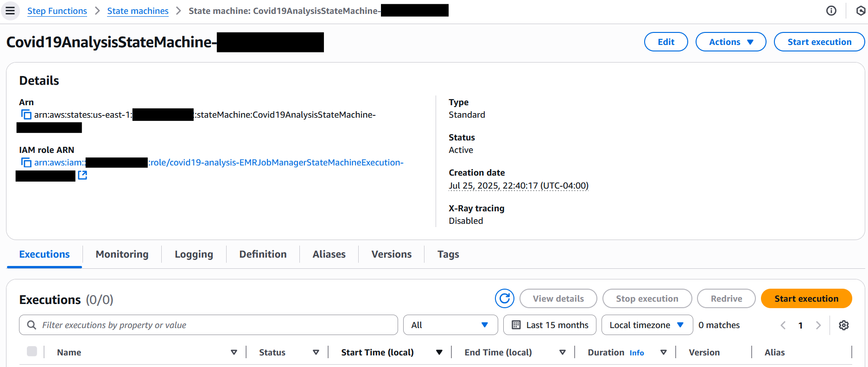Screen dimensions: 868x367
Task: Click the 'Active' status value
Action: 461,150
